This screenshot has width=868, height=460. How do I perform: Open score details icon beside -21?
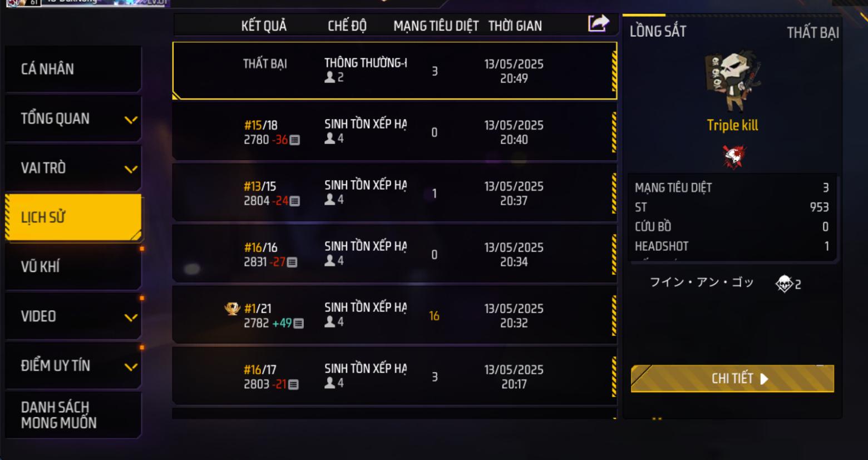[x=294, y=385]
